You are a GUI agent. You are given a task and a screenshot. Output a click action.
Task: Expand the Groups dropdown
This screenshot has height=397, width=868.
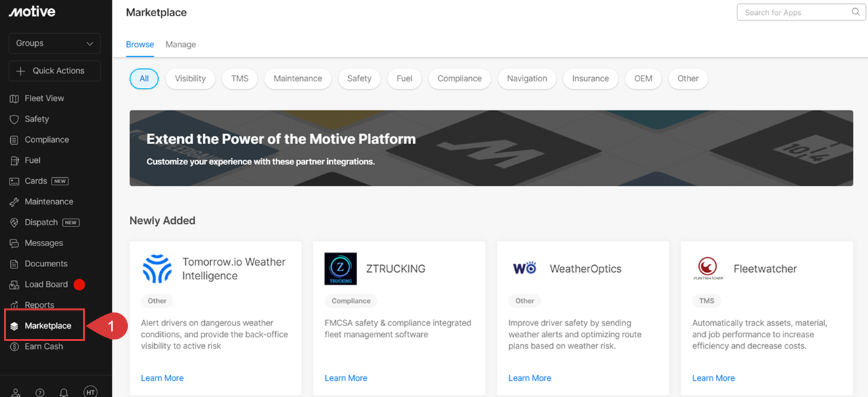coord(55,43)
